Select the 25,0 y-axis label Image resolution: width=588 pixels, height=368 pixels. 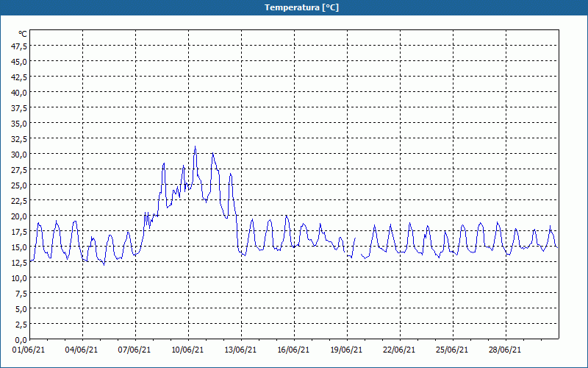click(x=20, y=185)
